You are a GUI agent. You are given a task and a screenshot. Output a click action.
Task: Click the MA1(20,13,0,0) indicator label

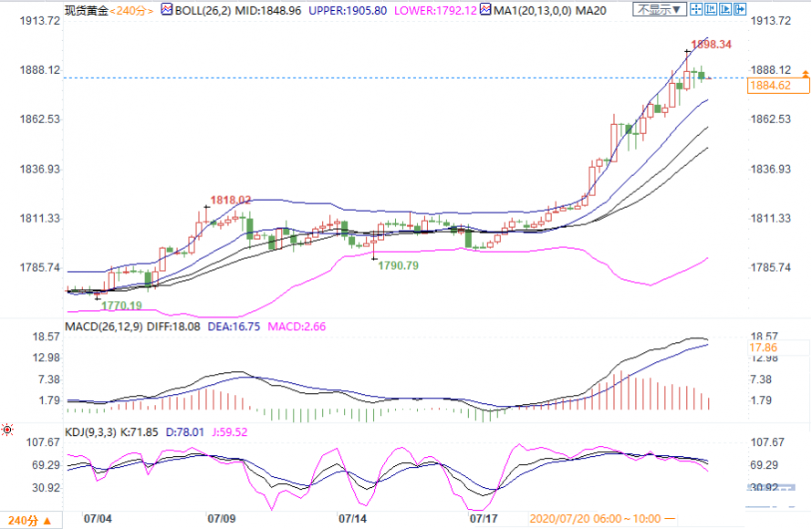[x=532, y=10]
